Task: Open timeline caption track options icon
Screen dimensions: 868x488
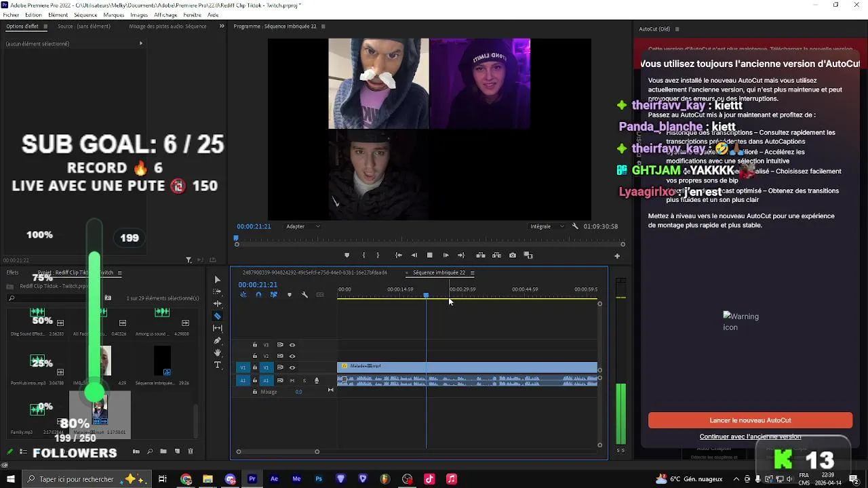Action: pyautogui.click(x=320, y=295)
